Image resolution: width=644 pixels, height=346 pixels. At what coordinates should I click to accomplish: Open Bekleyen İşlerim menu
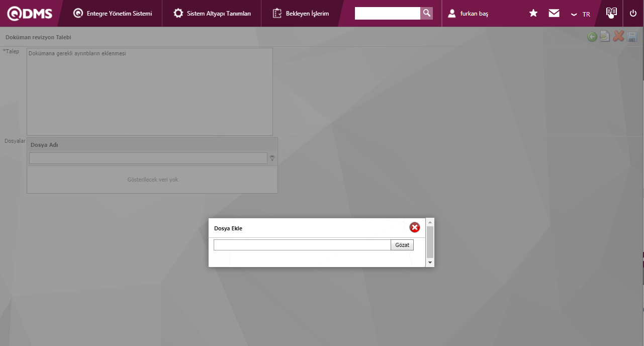point(301,14)
